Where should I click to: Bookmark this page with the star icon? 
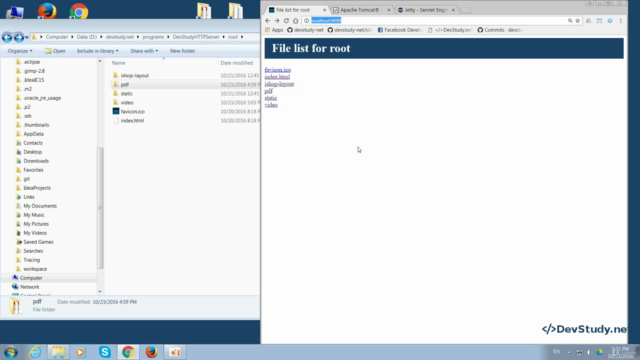pyautogui.click(x=578, y=20)
